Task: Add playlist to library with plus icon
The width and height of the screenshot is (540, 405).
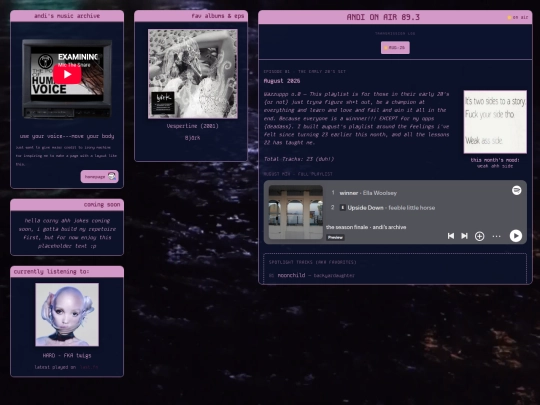Action: click(479, 236)
